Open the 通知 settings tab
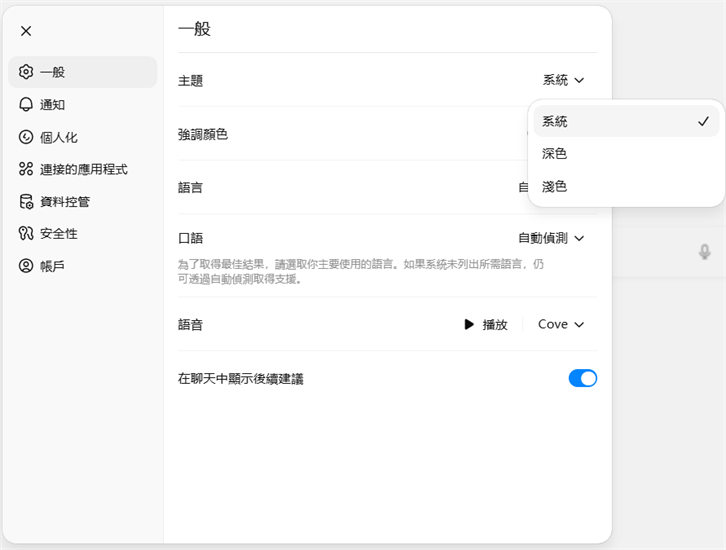The width and height of the screenshot is (726, 550). tap(83, 105)
